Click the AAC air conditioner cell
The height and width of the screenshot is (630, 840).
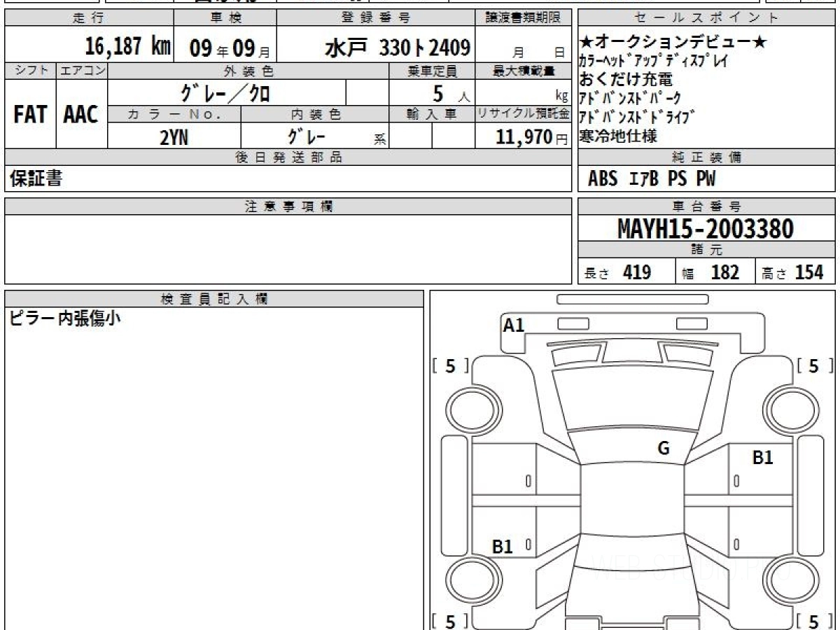click(x=81, y=114)
